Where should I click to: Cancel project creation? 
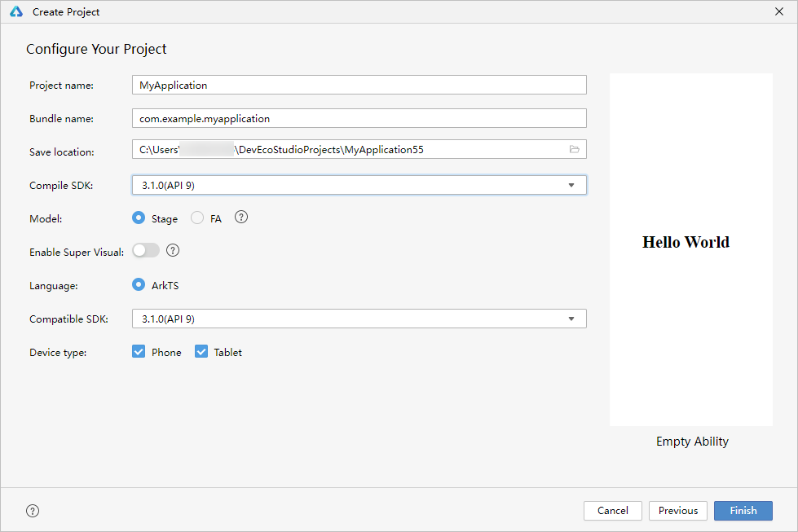point(612,510)
